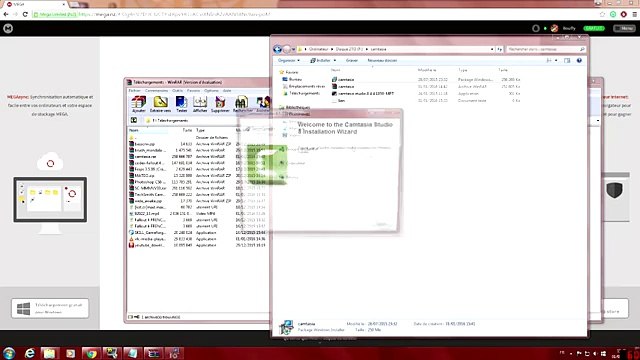Click the browser URL address bar
640x360 pixels.
coord(314,14)
